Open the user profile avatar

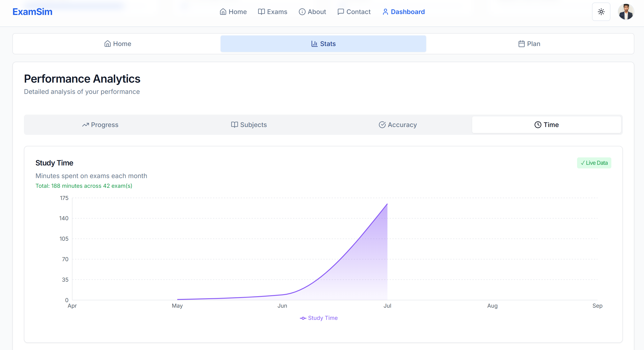click(626, 12)
